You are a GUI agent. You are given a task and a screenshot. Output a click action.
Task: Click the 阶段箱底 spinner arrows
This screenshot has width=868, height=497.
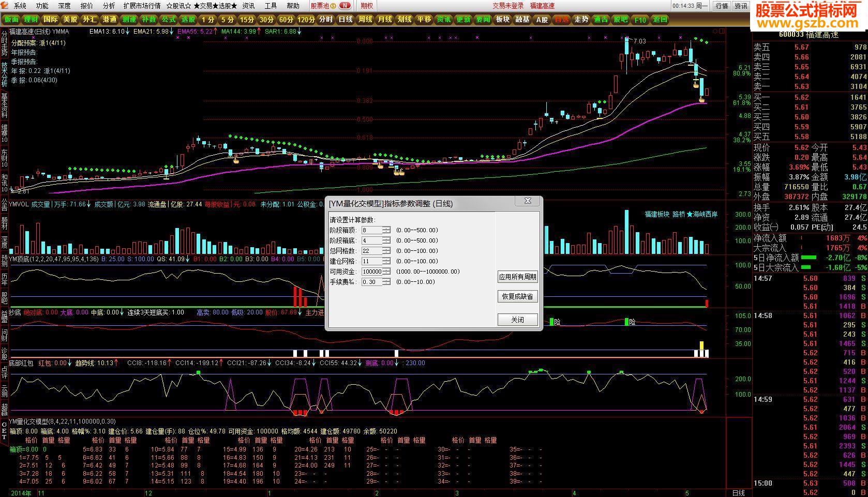pyautogui.click(x=386, y=240)
